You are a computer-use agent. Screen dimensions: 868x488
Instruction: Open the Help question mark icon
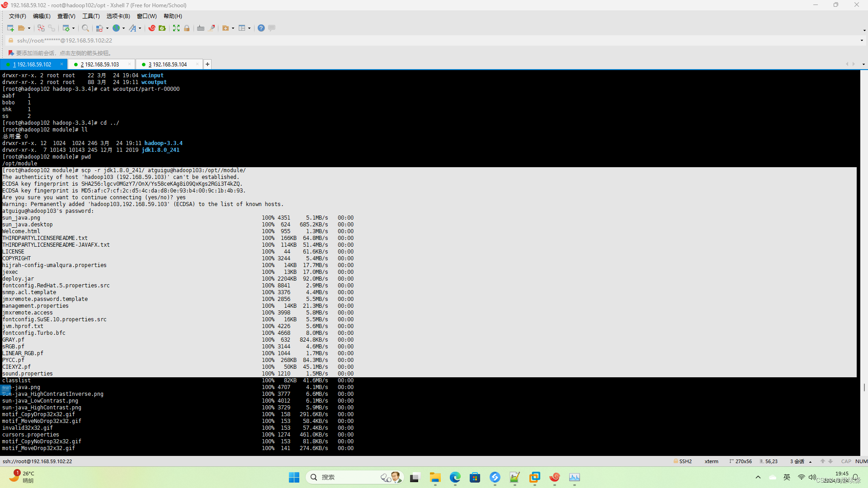(261, 28)
